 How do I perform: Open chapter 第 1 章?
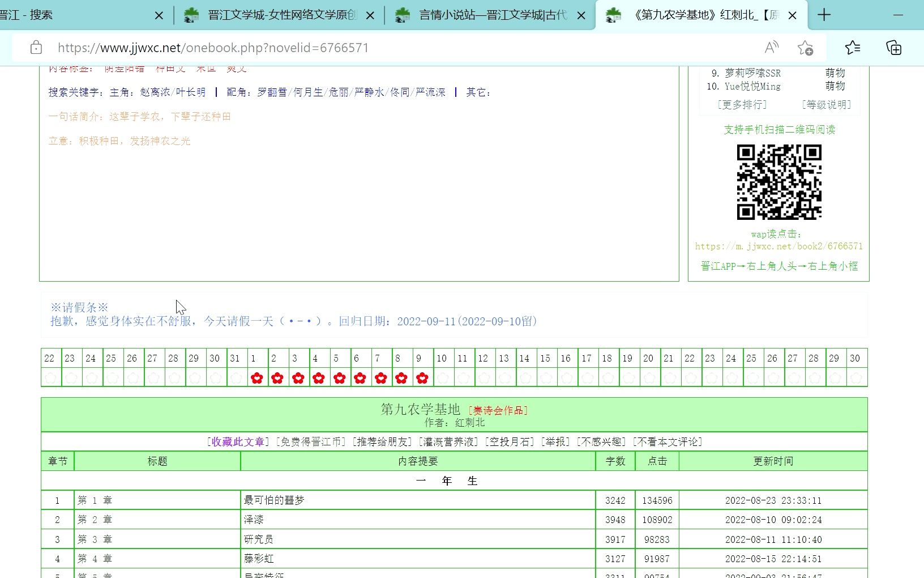point(95,500)
